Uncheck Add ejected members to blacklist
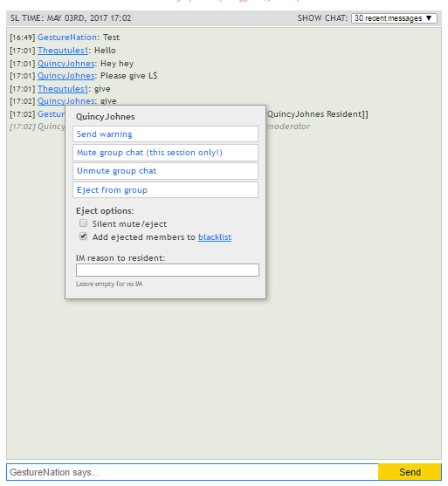 (83, 236)
